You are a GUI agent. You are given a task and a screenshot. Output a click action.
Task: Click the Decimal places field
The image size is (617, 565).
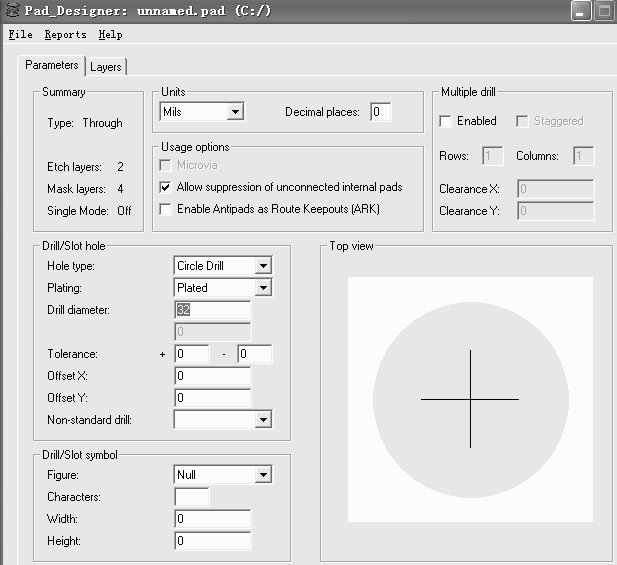[x=381, y=112]
